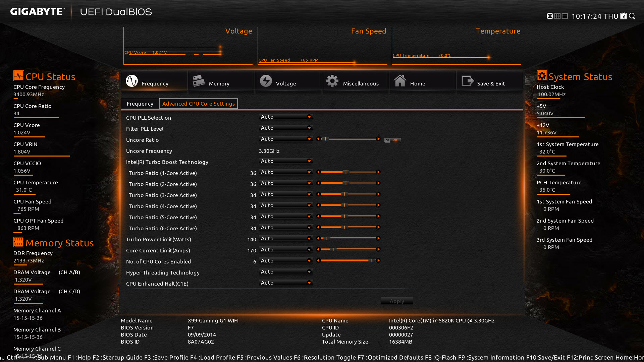
Task: Click the Uncore Ratio slider track
Action: click(x=348, y=139)
